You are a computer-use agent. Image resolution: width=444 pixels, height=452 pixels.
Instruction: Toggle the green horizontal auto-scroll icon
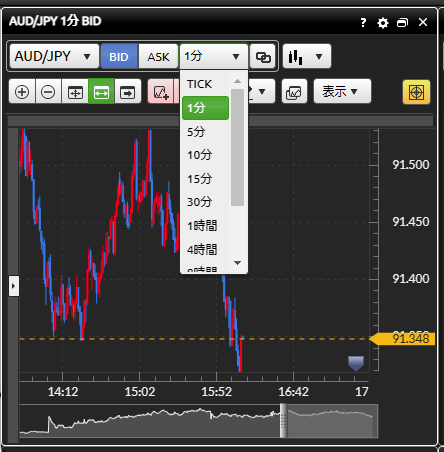tap(101, 92)
